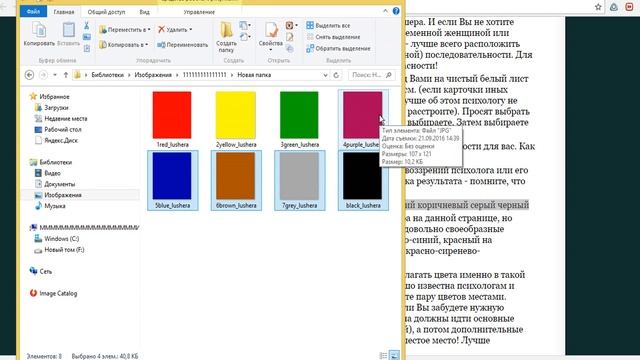Click the Копировать copy icon
This screenshot has height=360, width=640.
pos(39,31)
